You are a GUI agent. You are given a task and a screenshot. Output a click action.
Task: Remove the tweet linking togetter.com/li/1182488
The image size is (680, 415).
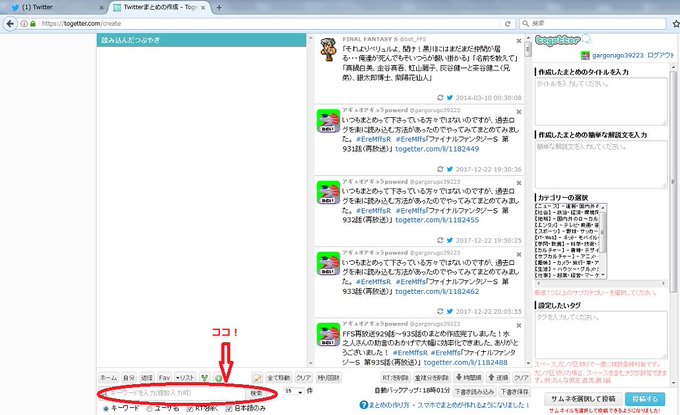point(519,325)
